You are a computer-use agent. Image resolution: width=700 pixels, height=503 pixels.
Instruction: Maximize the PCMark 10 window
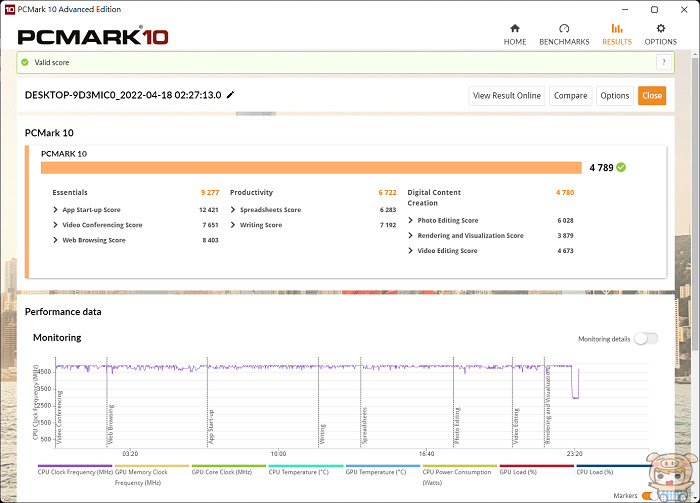pos(654,9)
